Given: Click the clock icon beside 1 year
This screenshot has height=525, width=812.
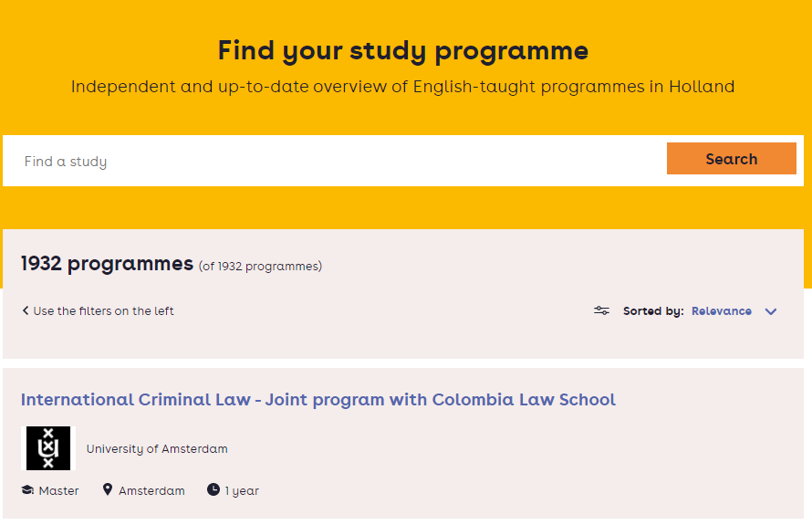Looking at the screenshot, I should coord(213,489).
